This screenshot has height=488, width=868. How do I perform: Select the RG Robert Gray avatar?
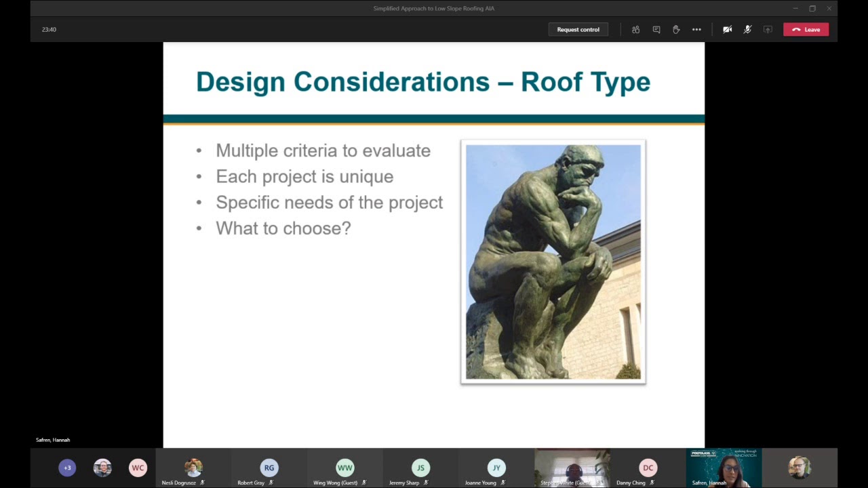(x=269, y=468)
